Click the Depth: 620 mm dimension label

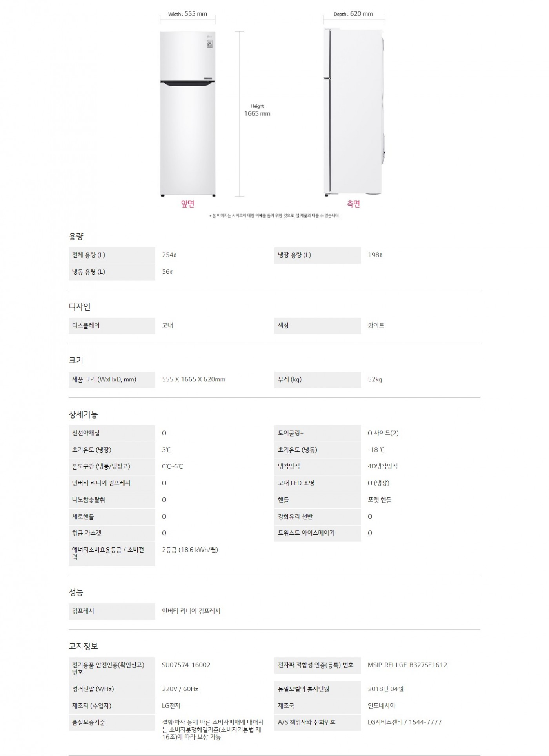click(353, 14)
